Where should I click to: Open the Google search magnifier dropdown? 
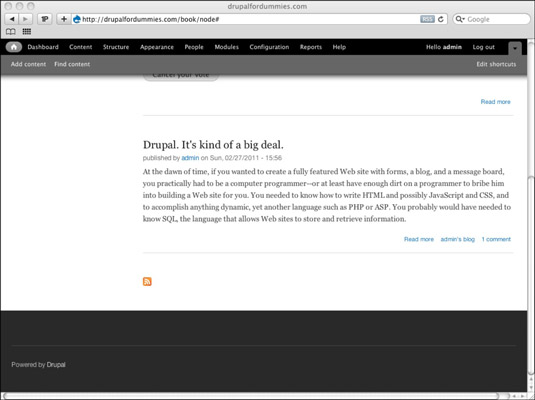click(460, 19)
